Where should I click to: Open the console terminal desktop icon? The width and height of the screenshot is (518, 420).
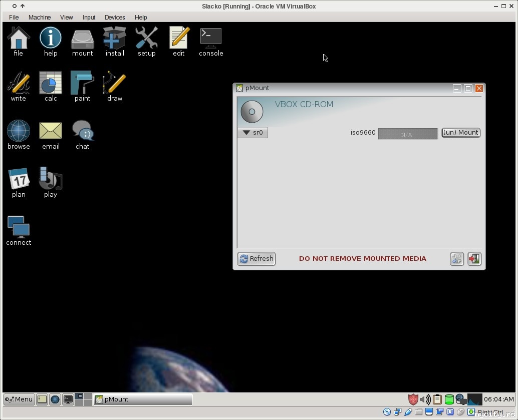coord(211,41)
